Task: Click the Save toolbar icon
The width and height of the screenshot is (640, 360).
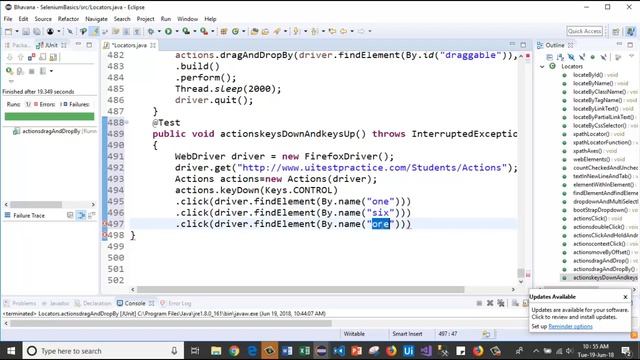Action: (x=26, y=31)
